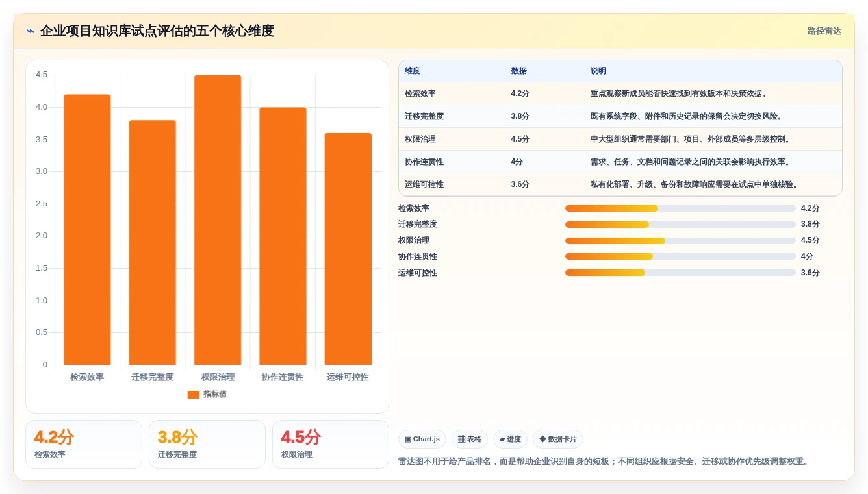Screen dimensions: 868x494
Task: Click the 检索效率 progress bar
Action: pyautogui.click(x=680, y=208)
